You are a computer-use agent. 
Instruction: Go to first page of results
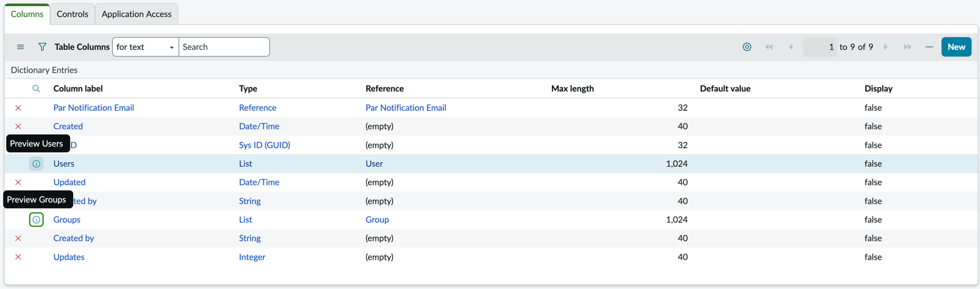click(769, 47)
